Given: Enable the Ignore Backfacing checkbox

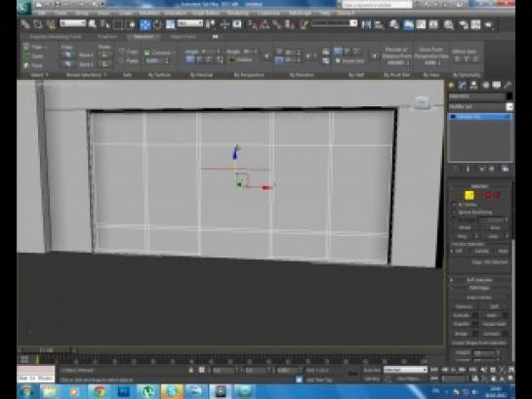Looking at the screenshot, I should pyautogui.click(x=455, y=213).
